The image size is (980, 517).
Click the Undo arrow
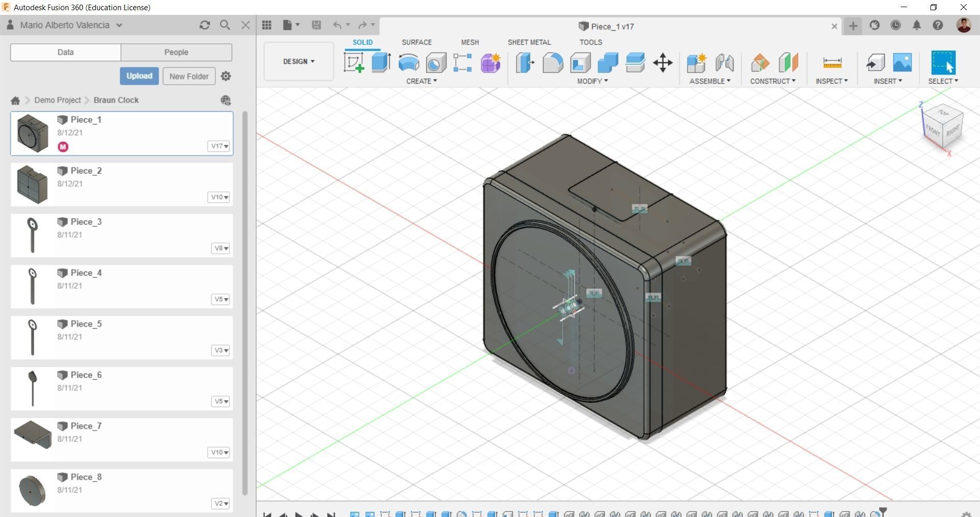click(x=337, y=25)
